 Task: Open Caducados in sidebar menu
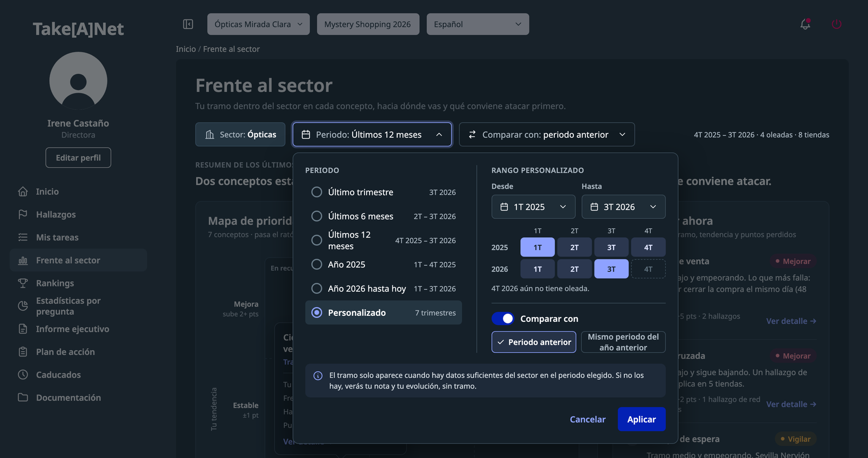tap(79, 374)
